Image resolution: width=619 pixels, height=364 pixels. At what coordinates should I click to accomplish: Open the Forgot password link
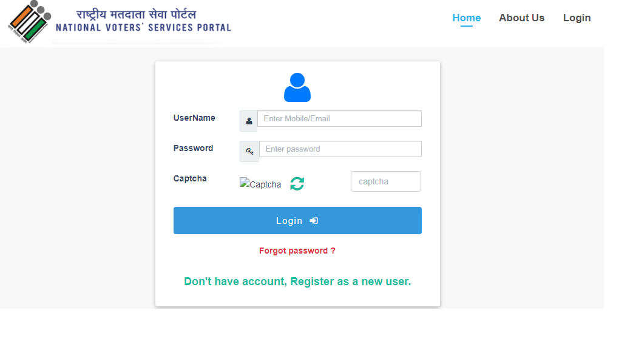297,250
